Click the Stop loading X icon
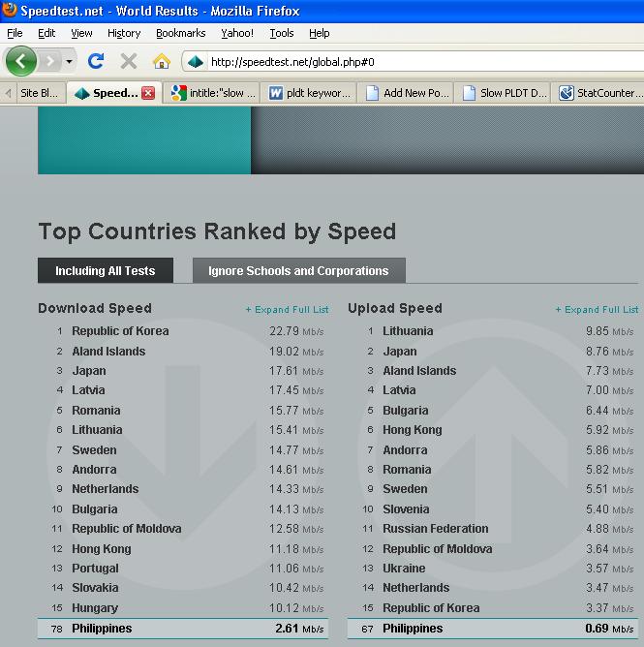 pos(129,61)
